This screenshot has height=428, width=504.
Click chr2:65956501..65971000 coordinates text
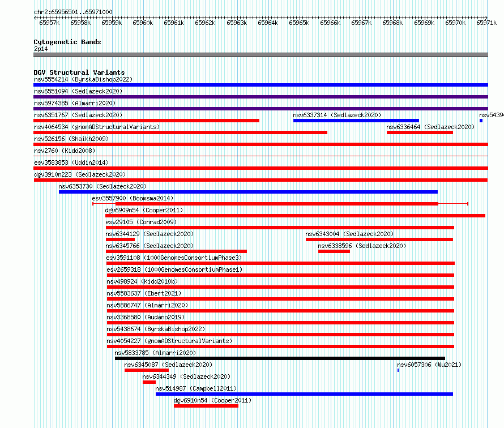pos(73,12)
